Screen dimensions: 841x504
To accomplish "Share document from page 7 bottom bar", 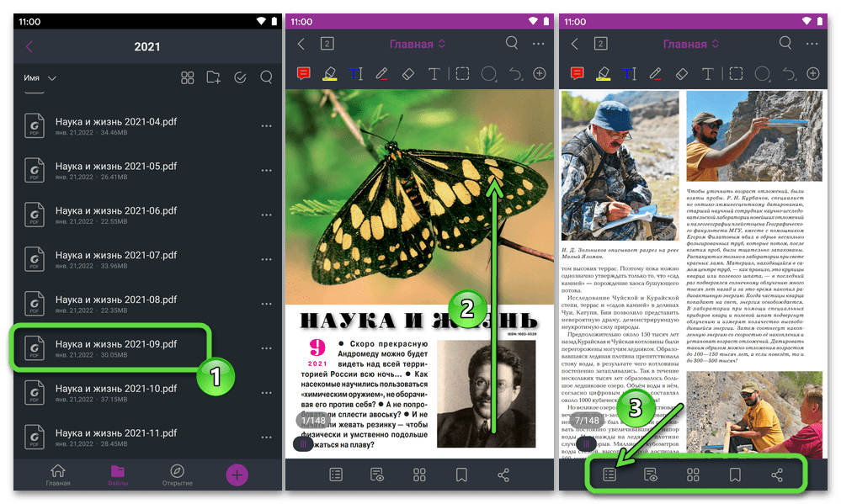I will [x=777, y=475].
